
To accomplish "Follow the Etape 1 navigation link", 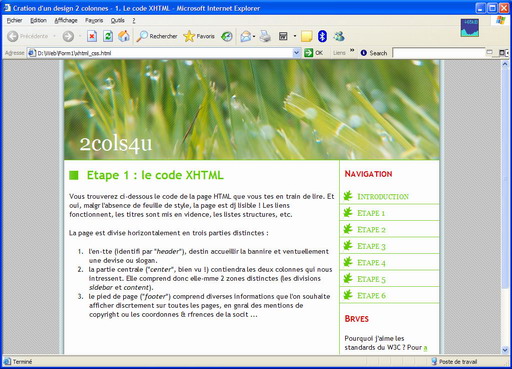I will [371, 213].
